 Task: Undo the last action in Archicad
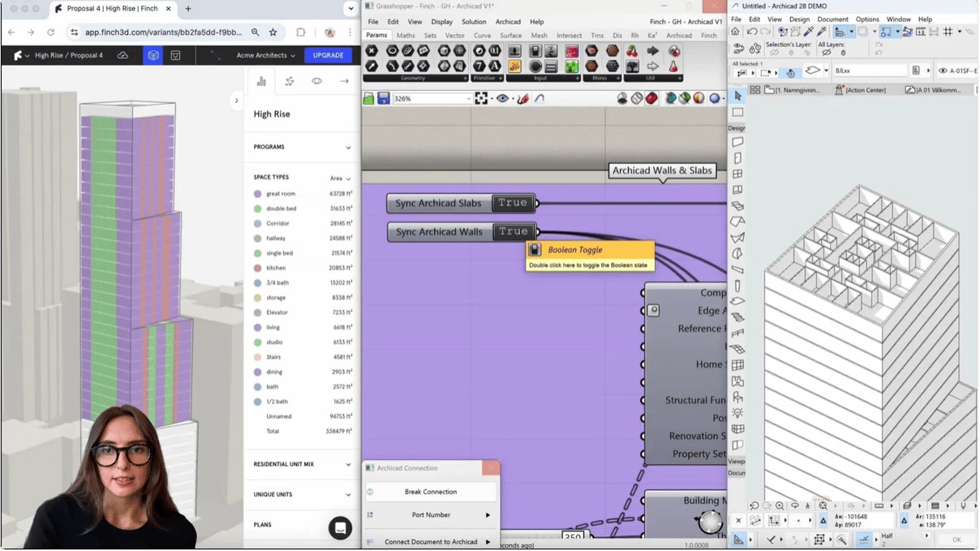coord(751,31)
